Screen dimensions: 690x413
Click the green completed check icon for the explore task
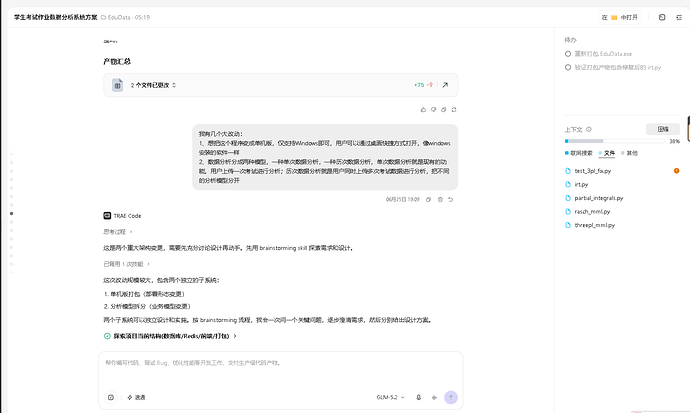click(107, 336)
